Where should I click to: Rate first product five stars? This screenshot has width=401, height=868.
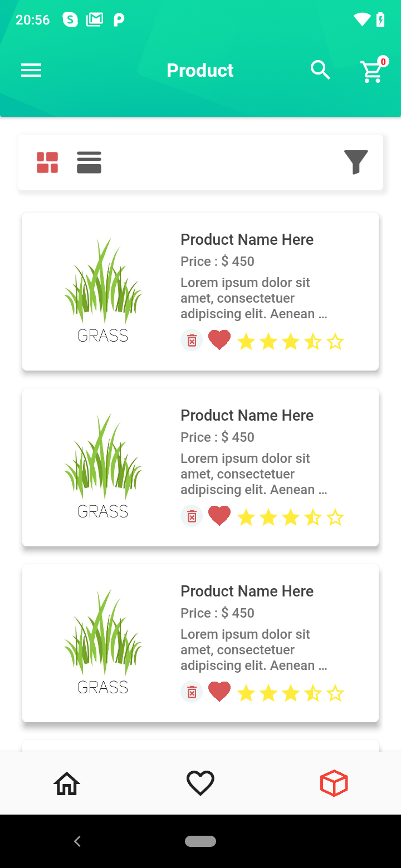pyautogui.click(x=335, y=342)
